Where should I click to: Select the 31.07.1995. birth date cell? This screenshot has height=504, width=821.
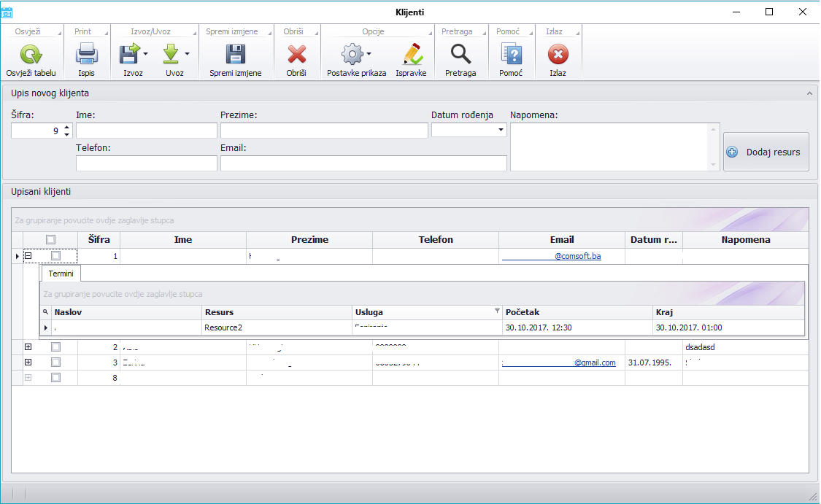(x=654, y=363)
